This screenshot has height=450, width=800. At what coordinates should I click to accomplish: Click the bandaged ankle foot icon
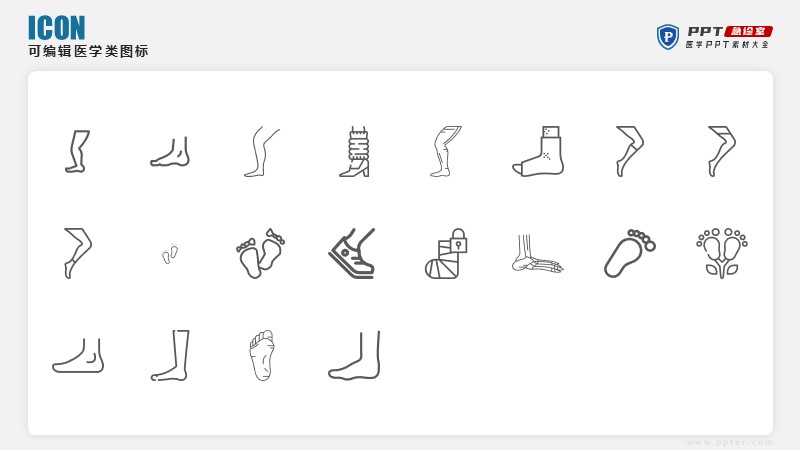538,152
